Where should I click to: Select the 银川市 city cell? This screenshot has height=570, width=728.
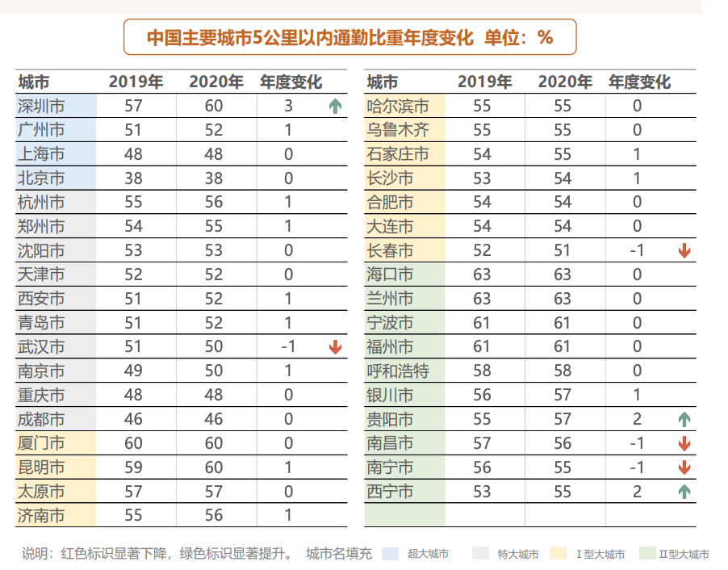click(405, 395)
